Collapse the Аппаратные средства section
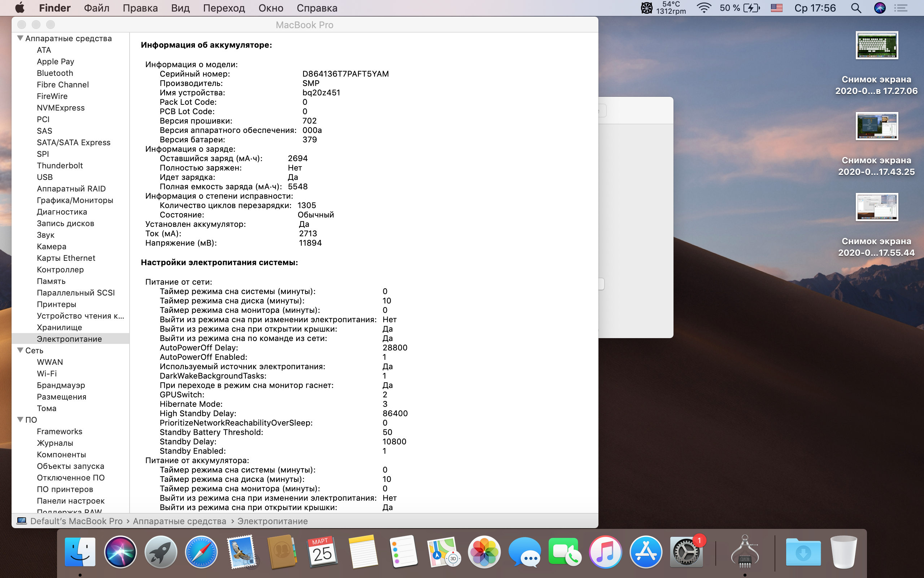Viewport: 924px width, 578px height. 20,38
